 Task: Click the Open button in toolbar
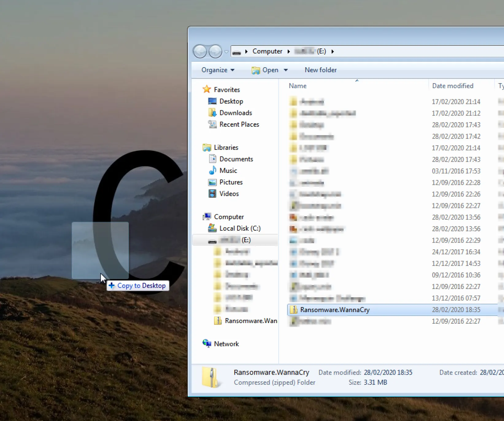pyautogui.click(x=266, y=70)
